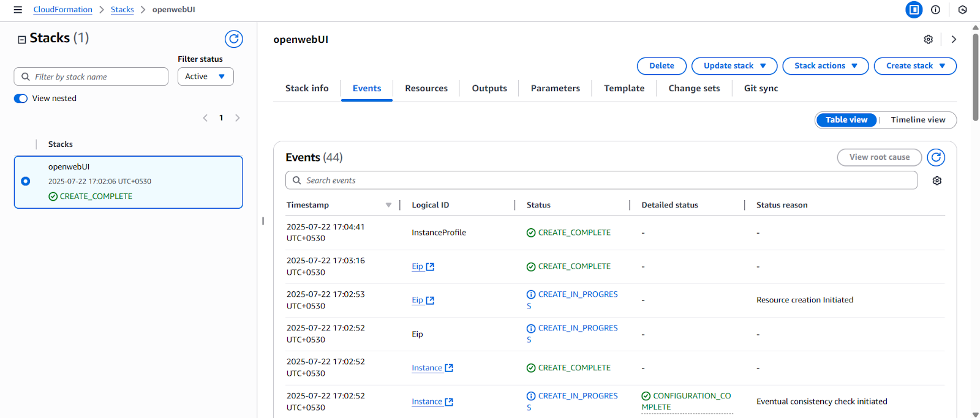Click the Status reason column header

[x=782, y=205]
